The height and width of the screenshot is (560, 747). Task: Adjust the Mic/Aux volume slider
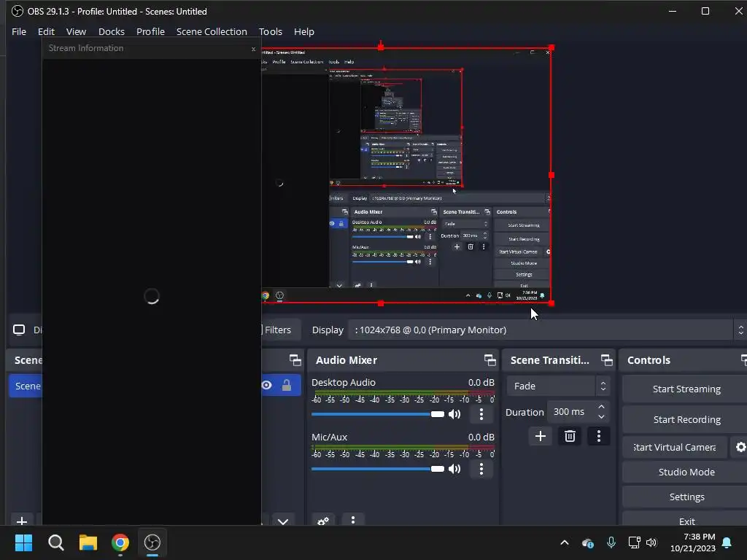click(x=377, y=469)
